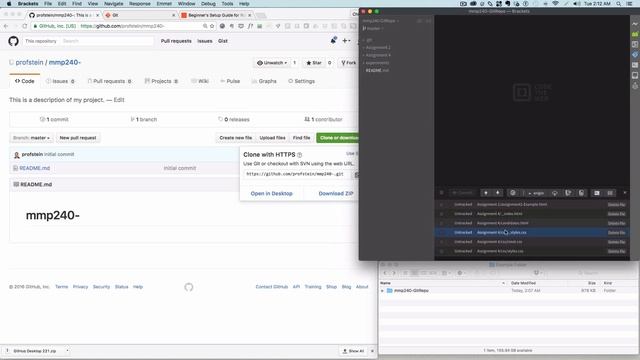The image size is (640, 360).
Task: Delete the highlighted _styles.css file in Git panel
Action: [616, 233]
